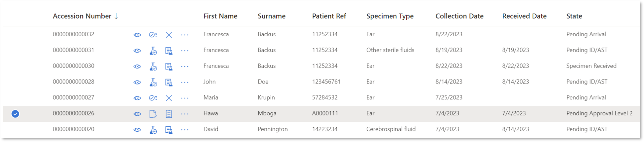Viewport: 644px width, 142px height.
Task: Open more options for accession 0000000000031
Action: 185,51
